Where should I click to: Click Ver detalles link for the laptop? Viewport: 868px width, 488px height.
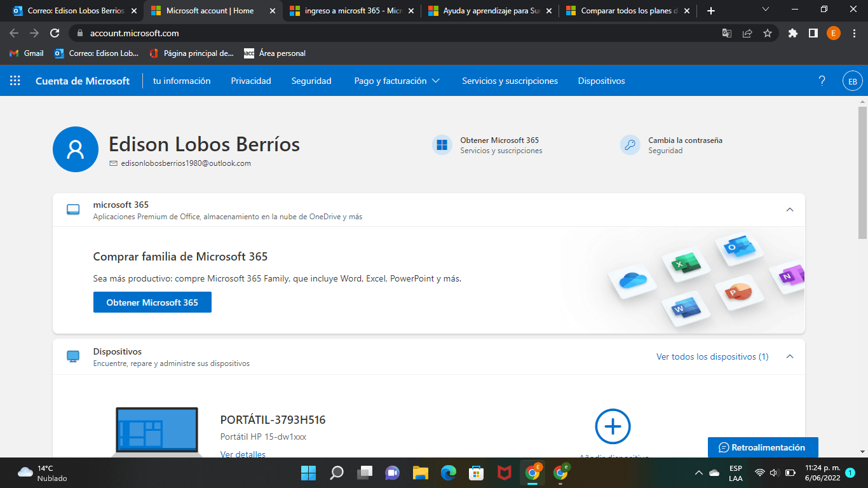[243, 454]
